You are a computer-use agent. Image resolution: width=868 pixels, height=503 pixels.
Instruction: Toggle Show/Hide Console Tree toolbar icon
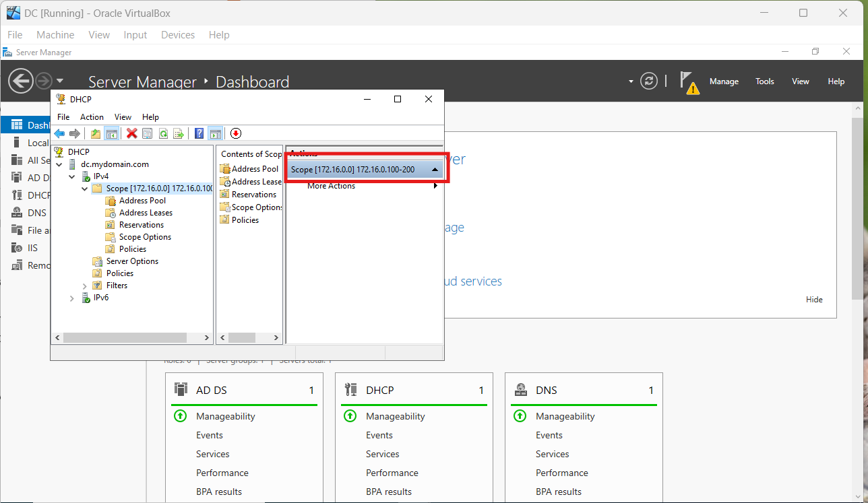(111, 133)
